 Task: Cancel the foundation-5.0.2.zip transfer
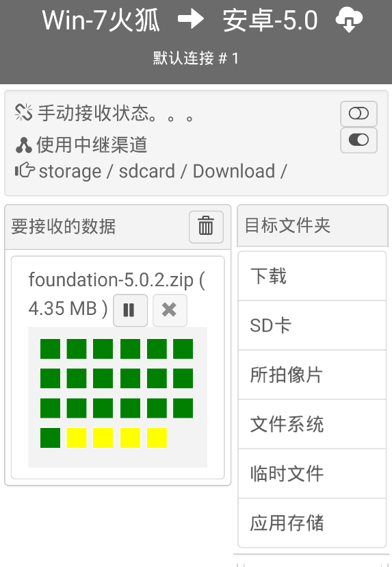pos(170,310)
